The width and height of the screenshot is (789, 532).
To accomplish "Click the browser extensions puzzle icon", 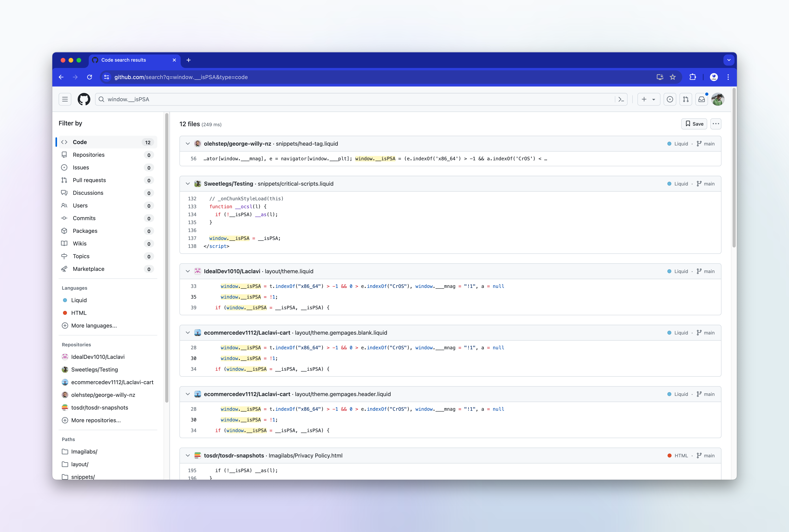I will click(x=692, y=77).
